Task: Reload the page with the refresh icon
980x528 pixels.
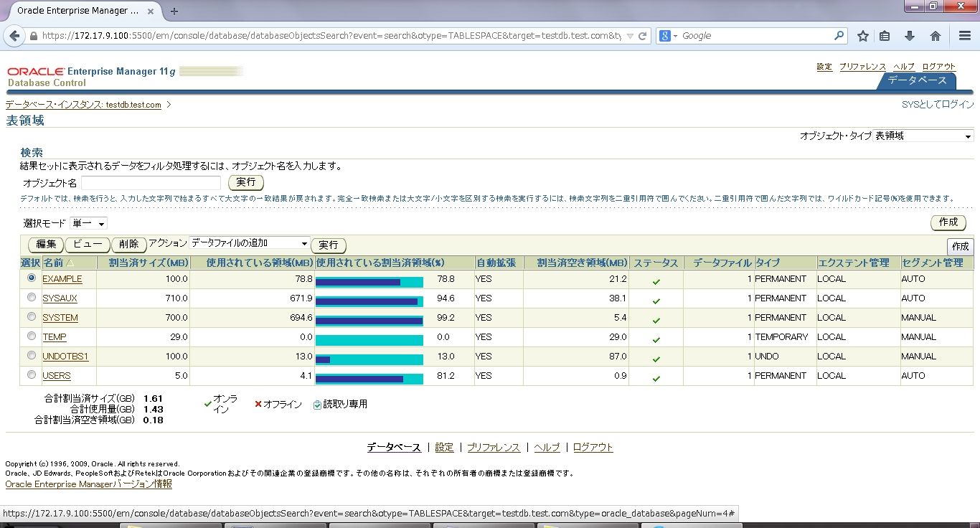Action: (643, 35)
